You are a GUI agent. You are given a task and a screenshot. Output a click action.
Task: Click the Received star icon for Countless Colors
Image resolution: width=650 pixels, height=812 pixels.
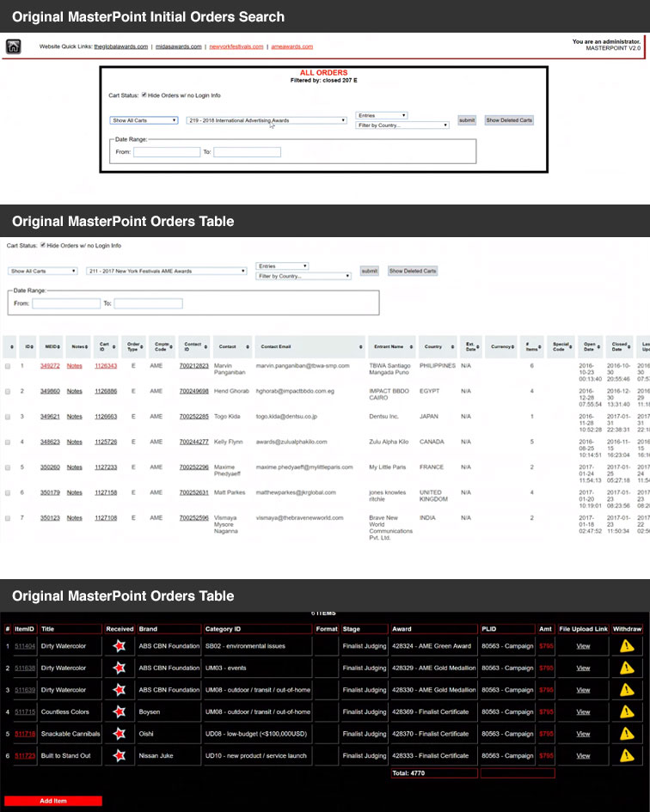(120, 711)
